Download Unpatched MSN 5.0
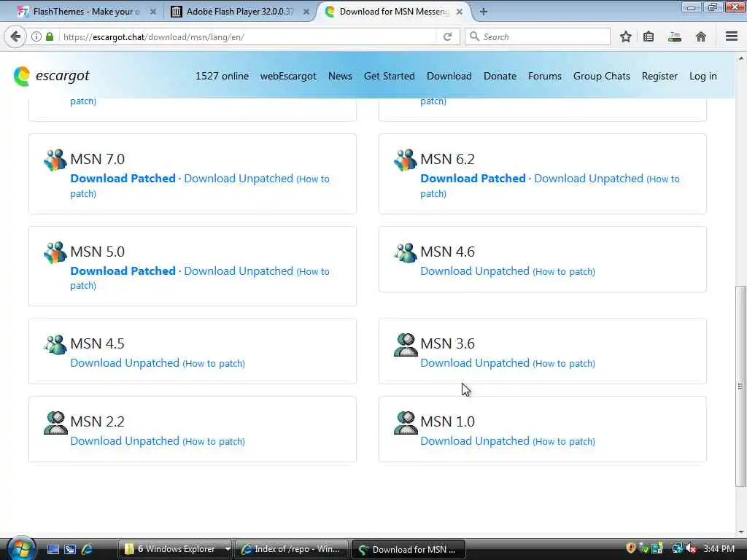 pyautogui.click(x=239, y=271)
